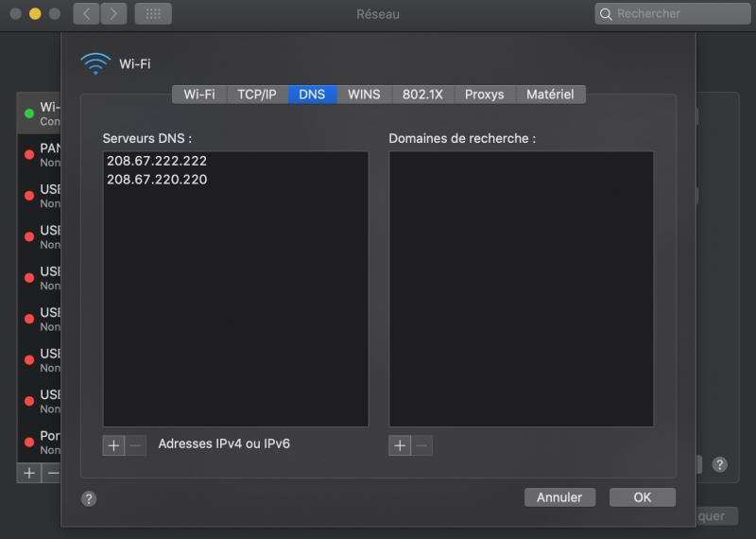Open the WINS tab
This screenshot has width=756, height=539.
point(364,95)
